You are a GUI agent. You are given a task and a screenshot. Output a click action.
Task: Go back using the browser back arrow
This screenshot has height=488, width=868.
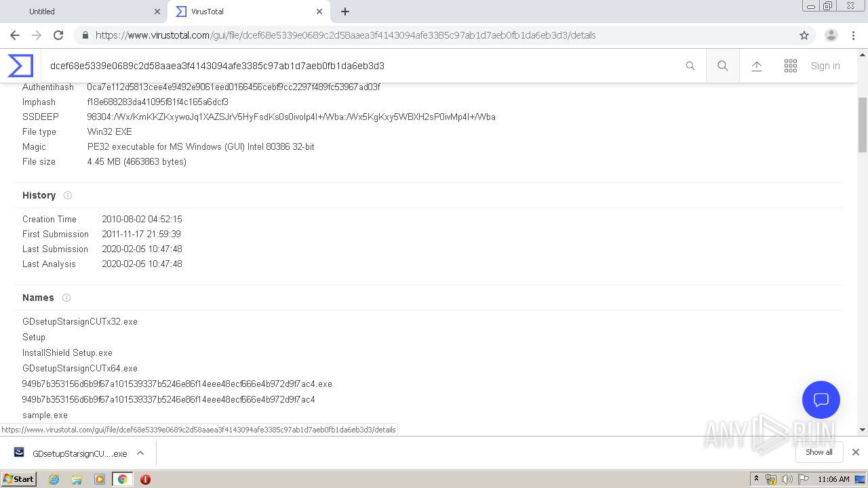tap(15, 35)
